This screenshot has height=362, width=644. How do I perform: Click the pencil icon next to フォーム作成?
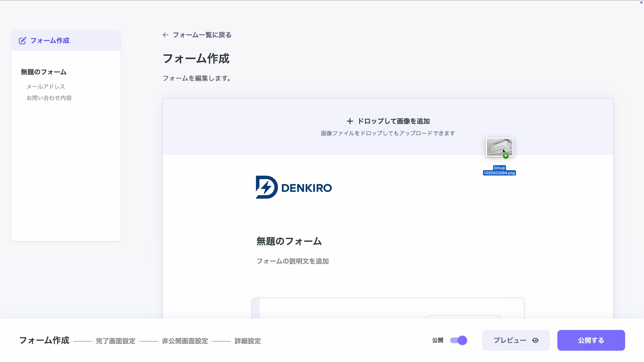pyautogui.click(x=23, y=41)
